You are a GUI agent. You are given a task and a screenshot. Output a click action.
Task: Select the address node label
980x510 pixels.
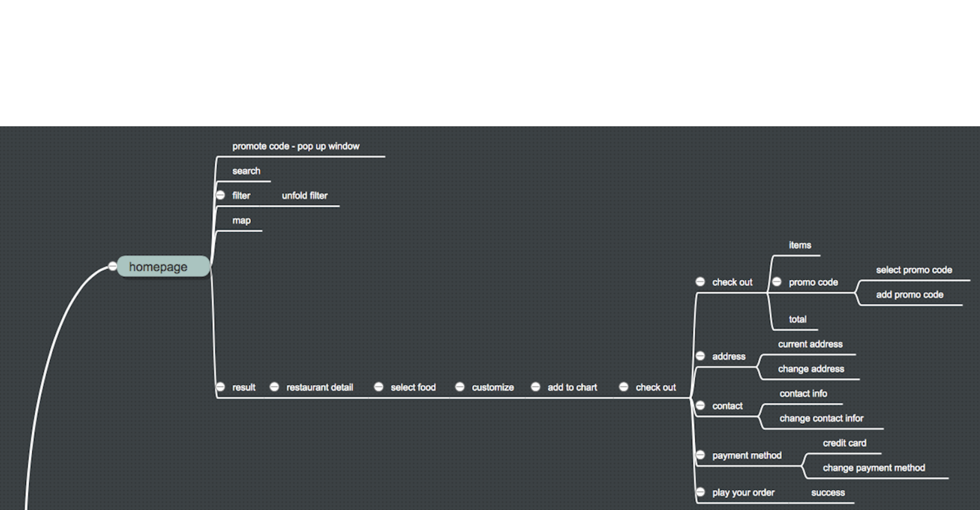729,357
